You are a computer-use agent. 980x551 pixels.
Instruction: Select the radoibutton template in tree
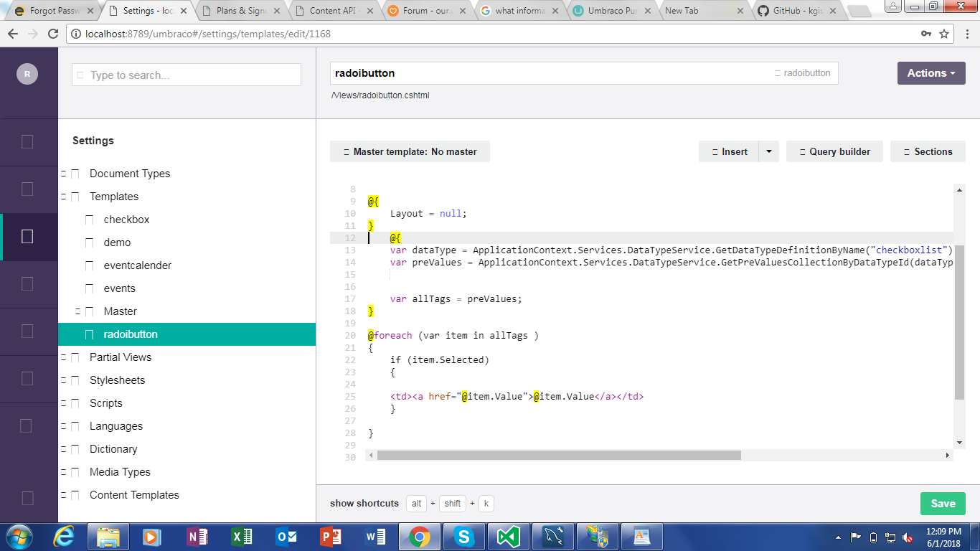pyautogui.click(x=187, y=334)
